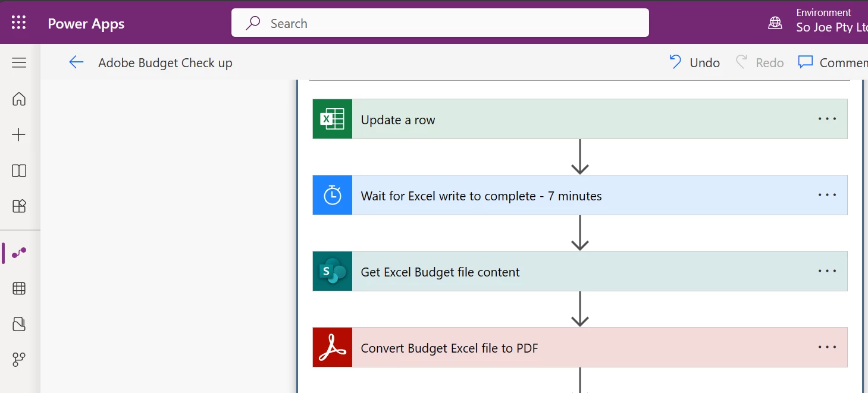868x393 pixels.
Task: Open the Flows icon in sidebar
Action: tap(19, 253)
